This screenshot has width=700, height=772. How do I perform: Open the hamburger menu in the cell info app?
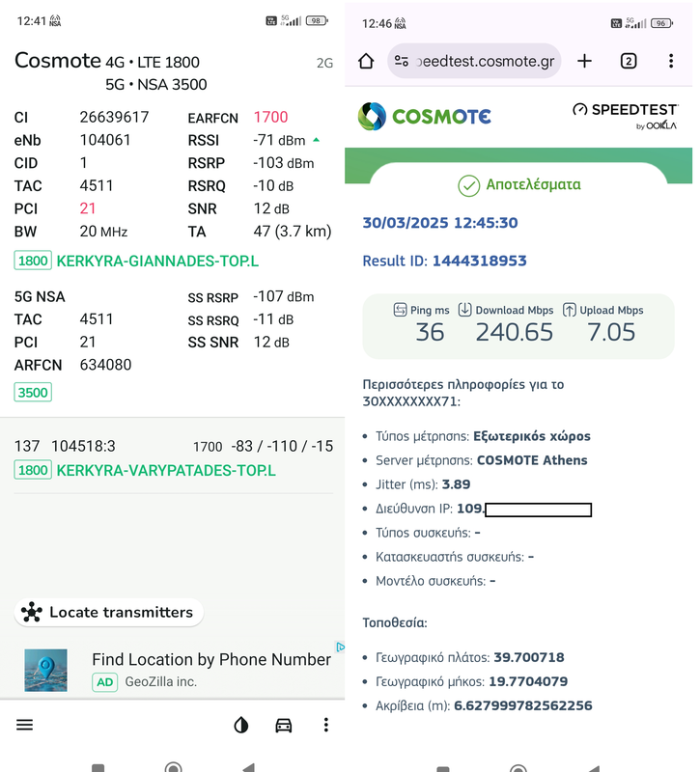25,725
